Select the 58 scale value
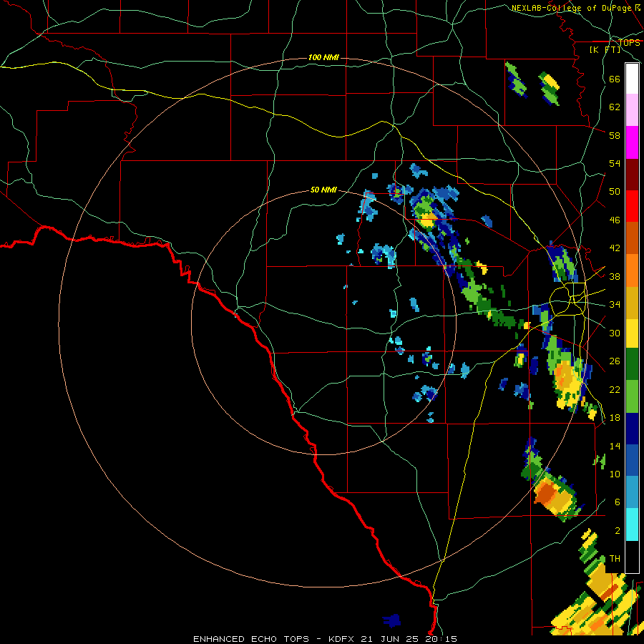The width and height of the screenshot is (644, 644). [x=615, y=135]
